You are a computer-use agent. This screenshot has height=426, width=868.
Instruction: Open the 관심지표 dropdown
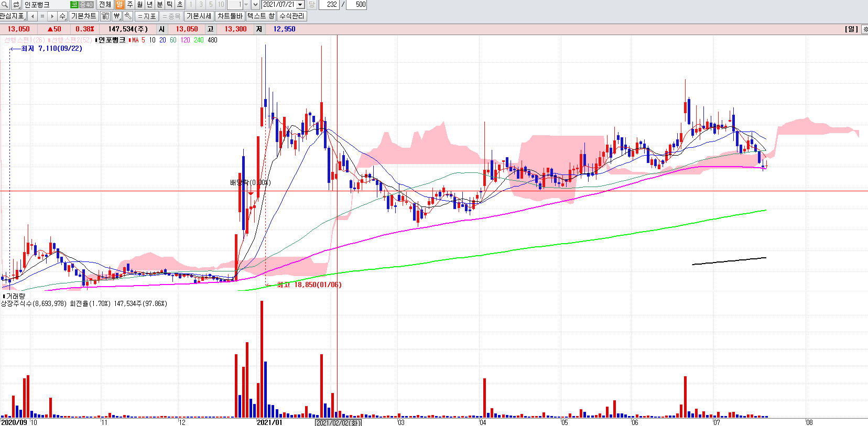point(13,16)
